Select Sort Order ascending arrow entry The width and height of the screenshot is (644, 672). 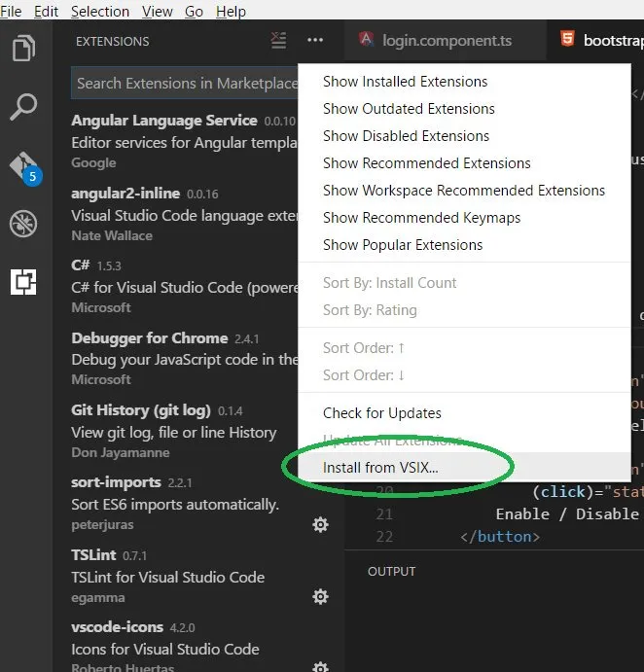point(464,348)
